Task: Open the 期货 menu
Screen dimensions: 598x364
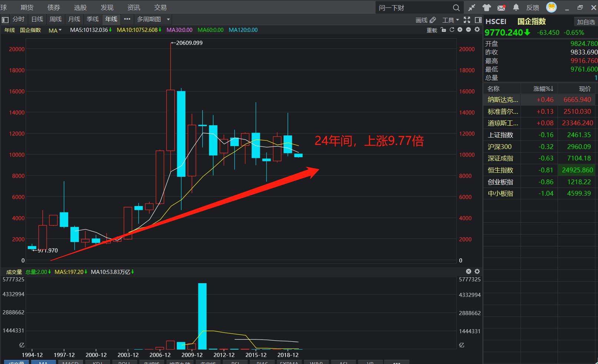Action: 27,7
